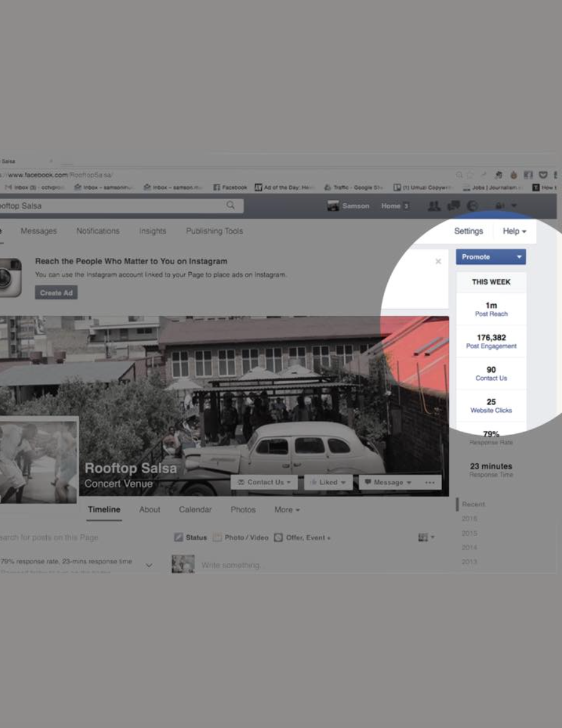
Task: Jump to 2013 in timeline navigator
Action: pos(469,562)
